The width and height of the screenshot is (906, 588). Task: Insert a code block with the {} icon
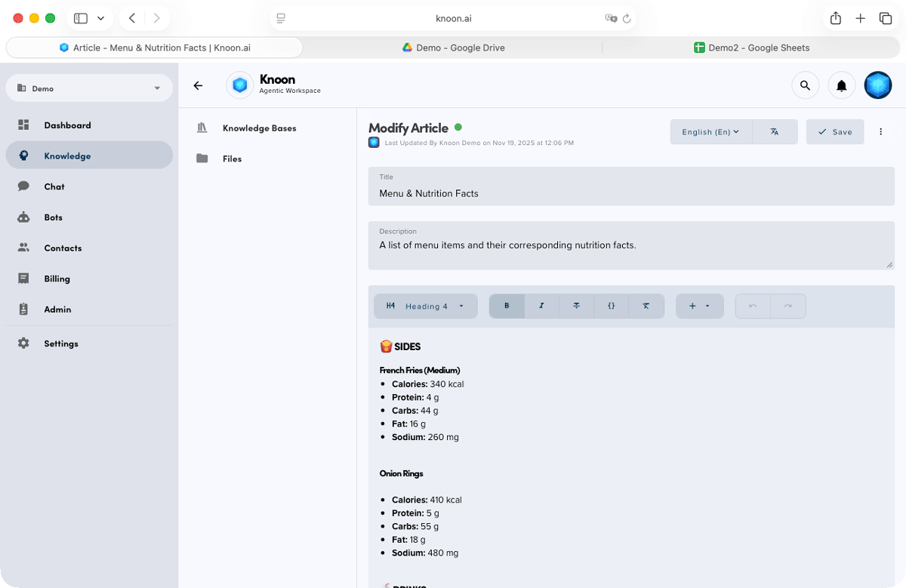pos(612,306)
